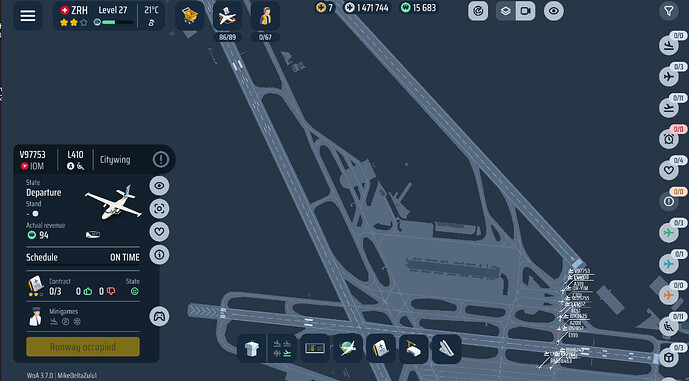689x381 pixels.
Task: Click the pilot avatar beside Minigames
Action: tap(35, 316)
